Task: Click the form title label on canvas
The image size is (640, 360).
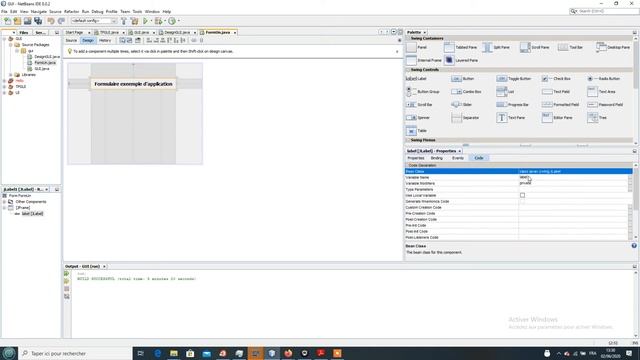Action: click(x=133, y=84)
